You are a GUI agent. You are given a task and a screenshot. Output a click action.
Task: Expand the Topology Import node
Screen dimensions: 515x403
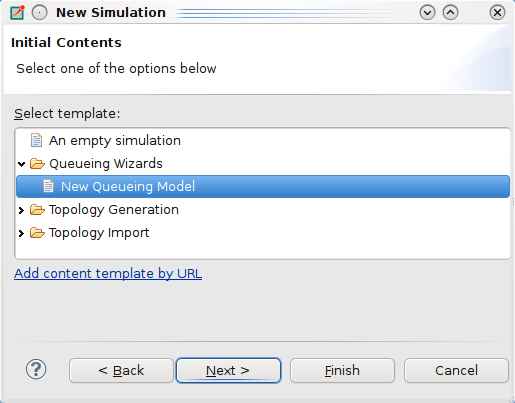pos(22,233)
